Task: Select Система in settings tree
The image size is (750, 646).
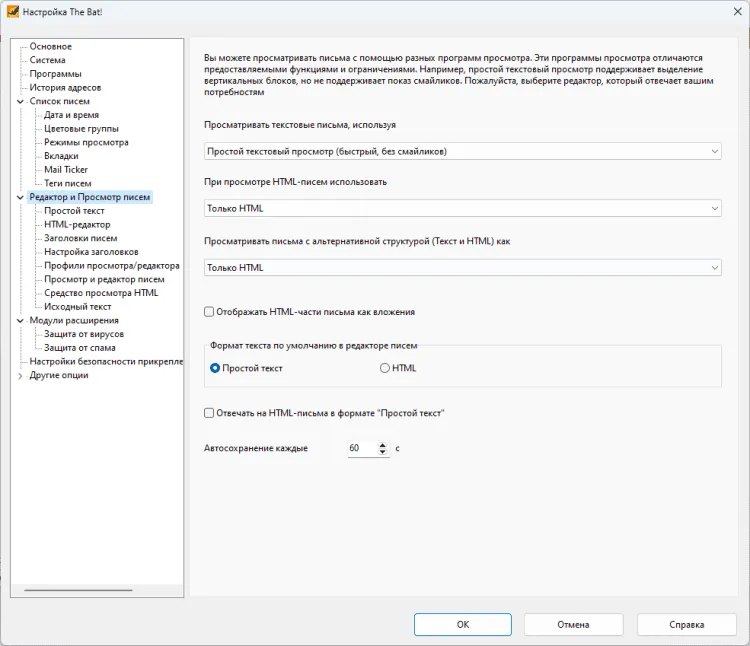Action: click(47, 60)
